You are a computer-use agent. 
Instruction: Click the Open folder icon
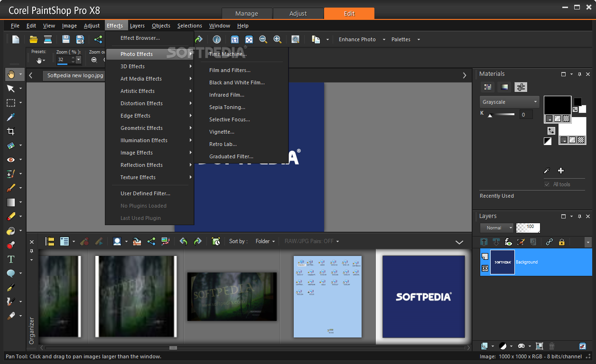33,39
